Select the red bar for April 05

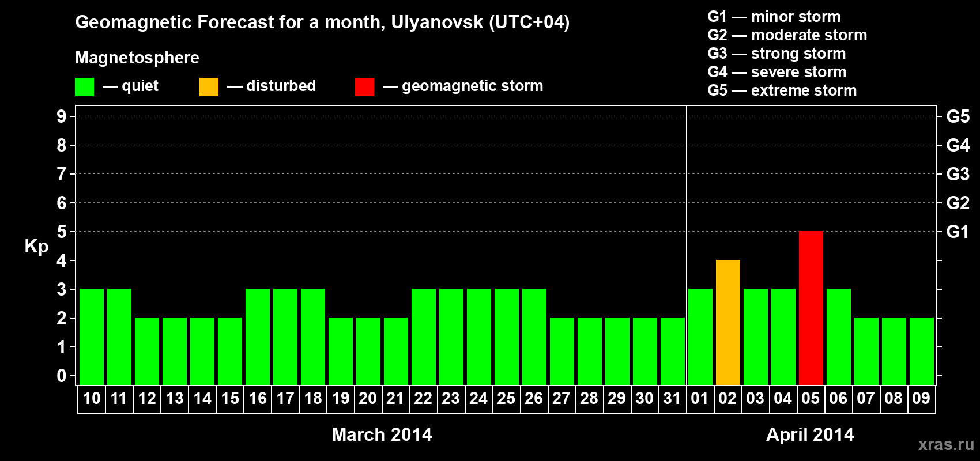point(811,308)
